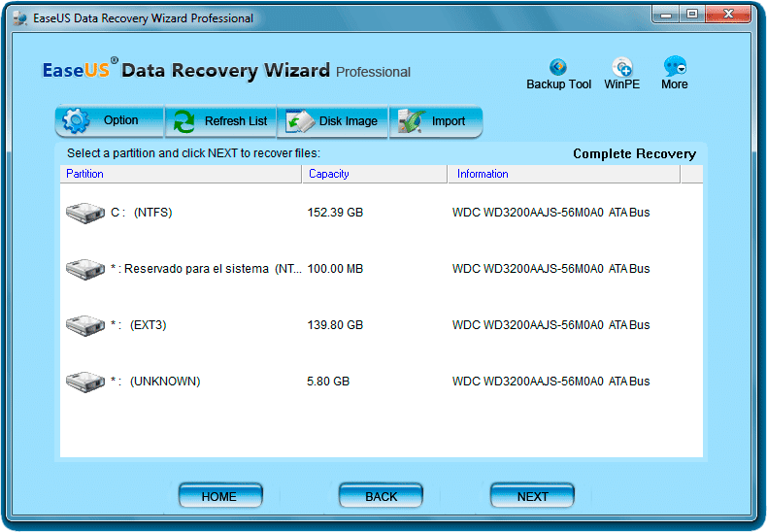Click the WDC info text in the C: row
767x532 pixels.
click(x=550, y=213)
